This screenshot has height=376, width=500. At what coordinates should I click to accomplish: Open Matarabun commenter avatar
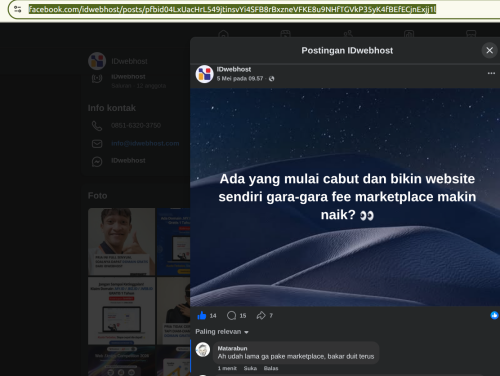coord(203,350)
